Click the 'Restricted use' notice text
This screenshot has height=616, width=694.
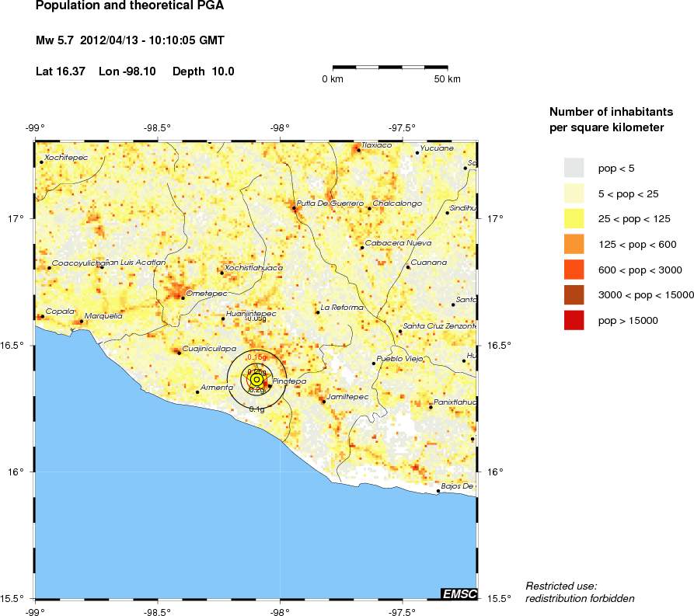tap(561, 585)
